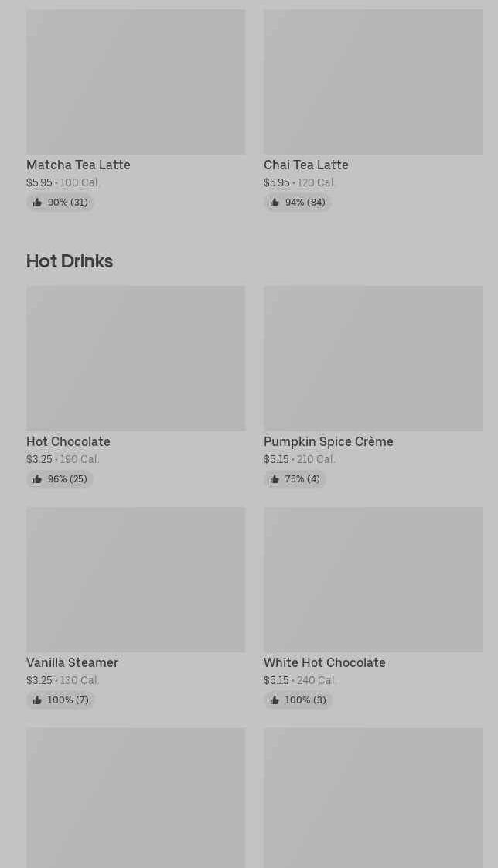The height and width of the screenshot is (868, 498).
Task: Select the Pumpkin Spice Crème item name
Action: pyautogui.click(x=329, y=442)
